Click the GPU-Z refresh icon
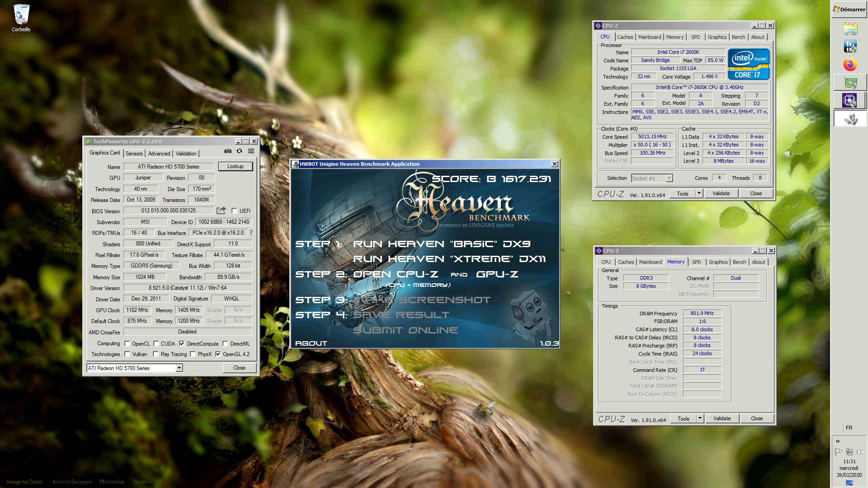The height and width of the screenshot is (488, 868). coord(239,151)
